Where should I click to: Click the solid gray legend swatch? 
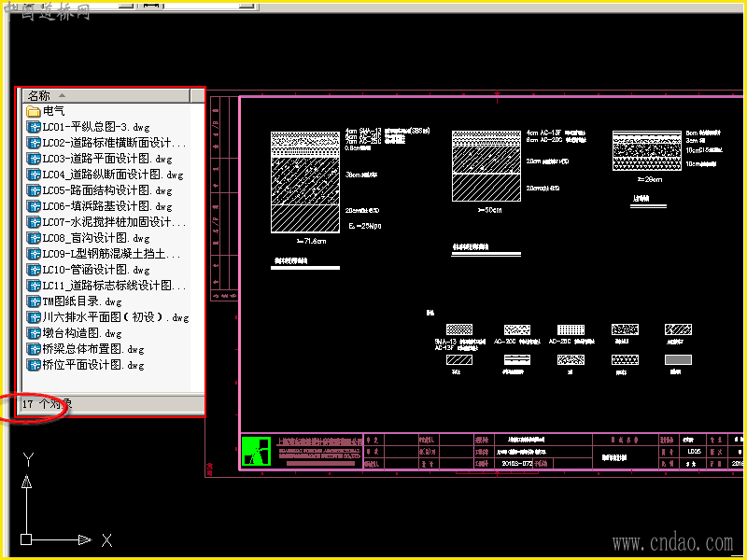(677, 359)
